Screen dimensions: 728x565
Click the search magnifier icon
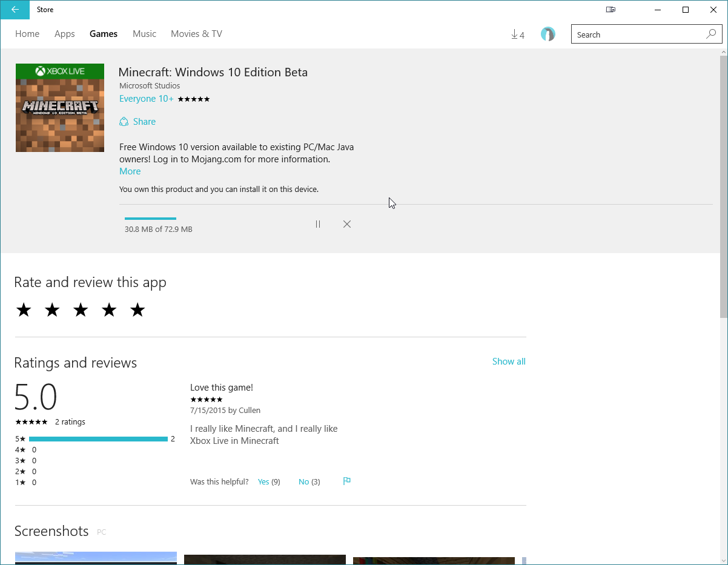tap(711, 35)
